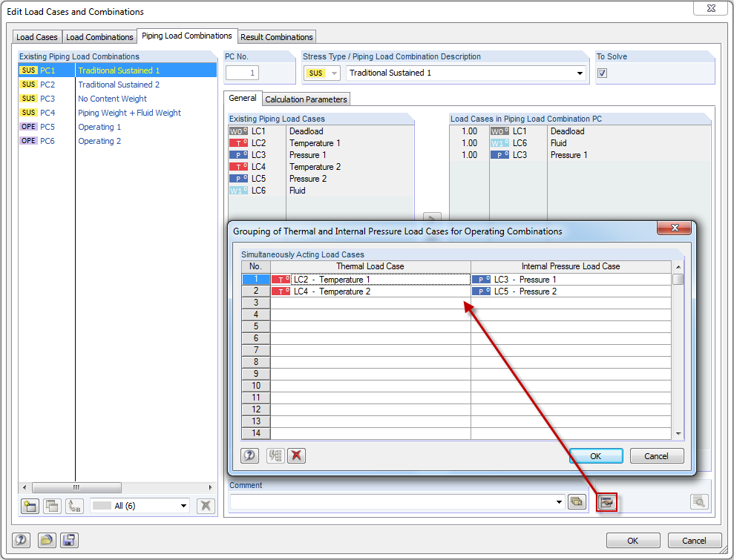This screenshot has height=560, width=734.
Task: Click the open folder icon in footer
Action: (x=46, y=541)
